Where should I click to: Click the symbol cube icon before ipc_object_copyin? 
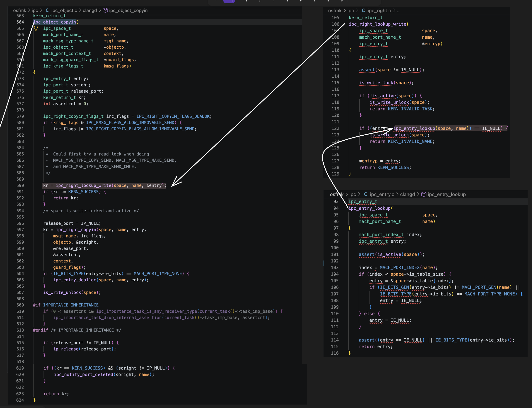(105, 10)
